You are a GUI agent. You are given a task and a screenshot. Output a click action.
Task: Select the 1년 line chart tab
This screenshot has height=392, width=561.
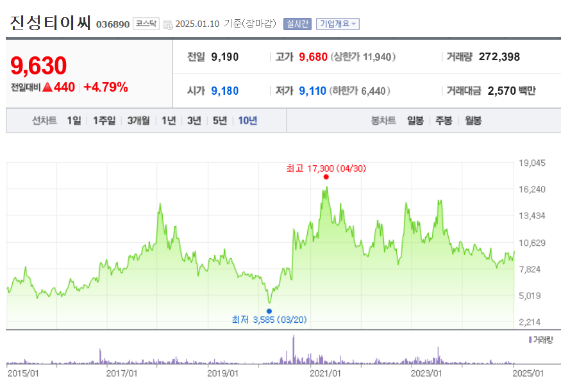(x=169, y=121)
